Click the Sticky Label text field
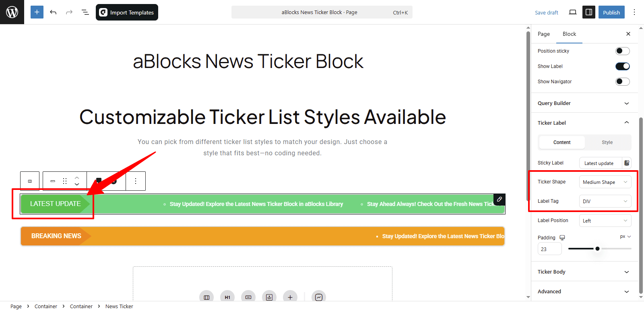 pyautogui.click(x=601, y=163)
